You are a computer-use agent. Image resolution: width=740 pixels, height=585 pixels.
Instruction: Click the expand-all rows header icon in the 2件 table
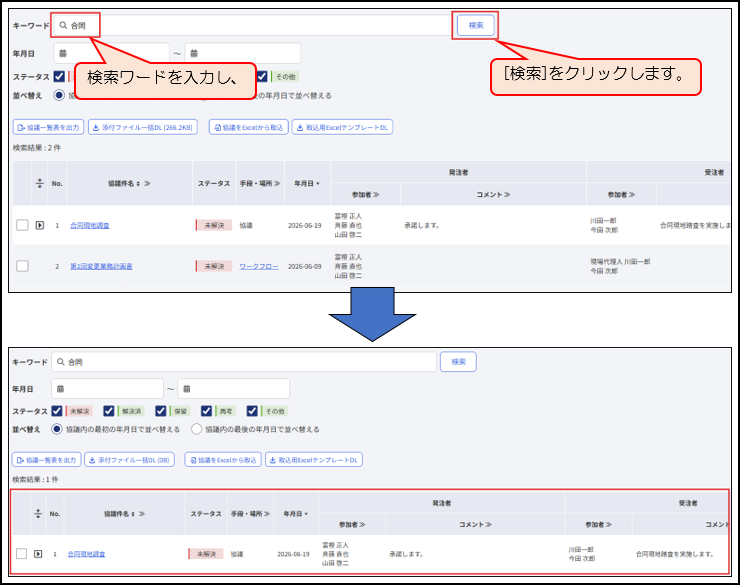(40, 184)
